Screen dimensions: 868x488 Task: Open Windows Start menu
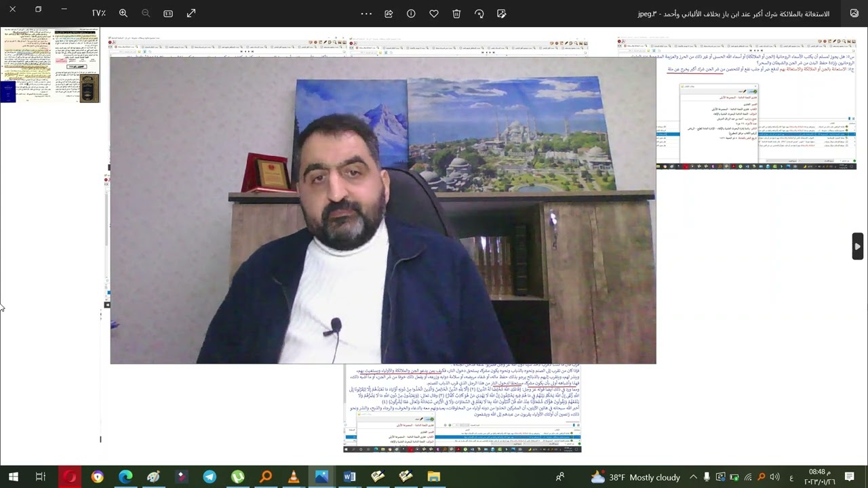click(13, 477)
